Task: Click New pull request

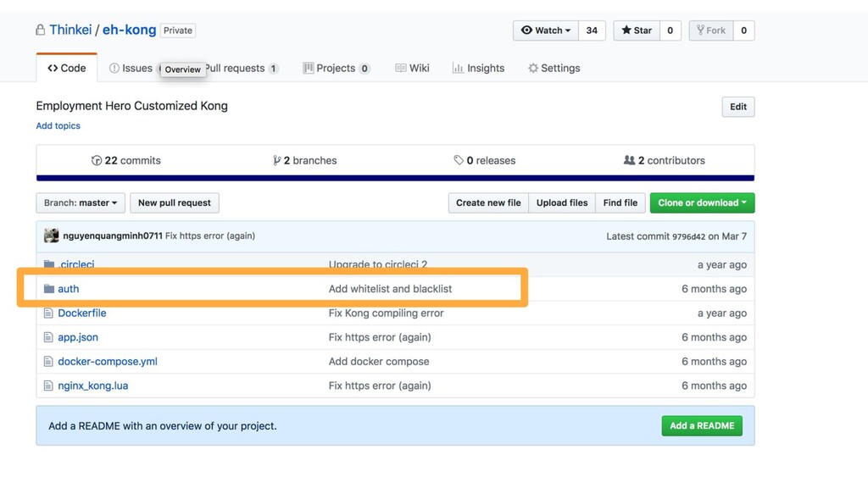Action: [x=175, y=202]
